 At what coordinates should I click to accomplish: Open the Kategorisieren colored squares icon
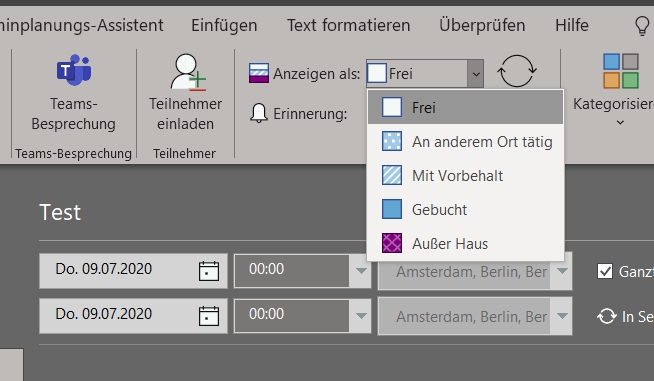pyautogui.click(x=621, y=71)
